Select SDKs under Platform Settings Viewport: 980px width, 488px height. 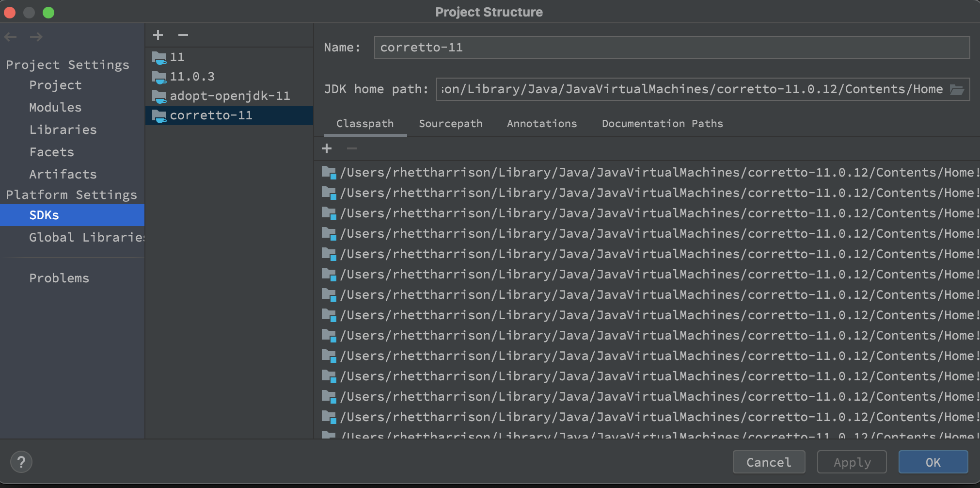pos(72,215)
